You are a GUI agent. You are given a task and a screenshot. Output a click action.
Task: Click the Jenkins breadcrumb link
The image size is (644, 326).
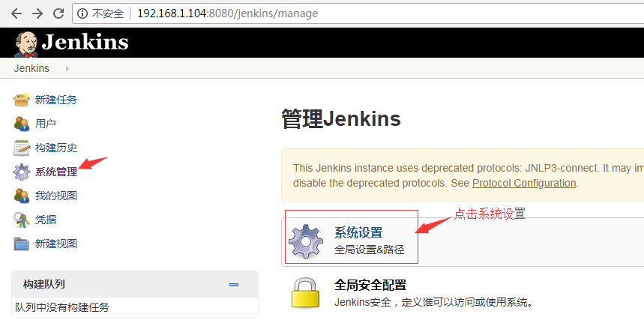point(31,68)
